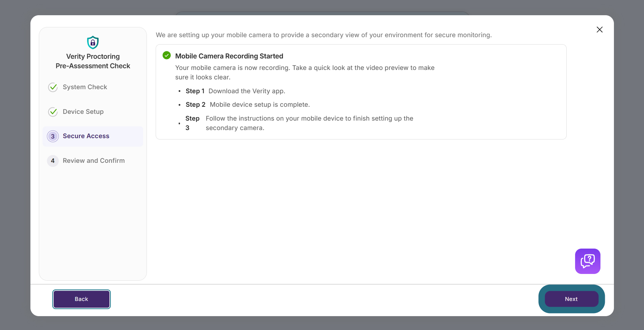Click the Back button

pos(81,299)
